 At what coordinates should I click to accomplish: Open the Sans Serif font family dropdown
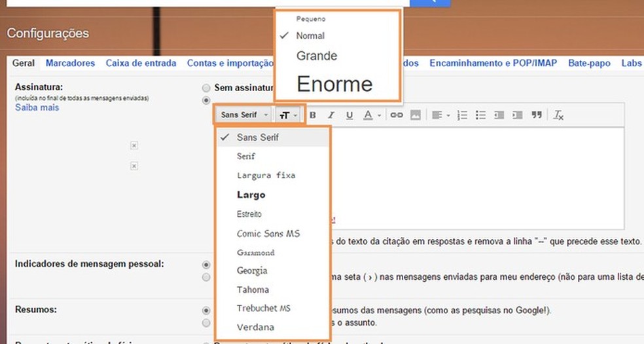pyautogui.click(x=244, y=115)
